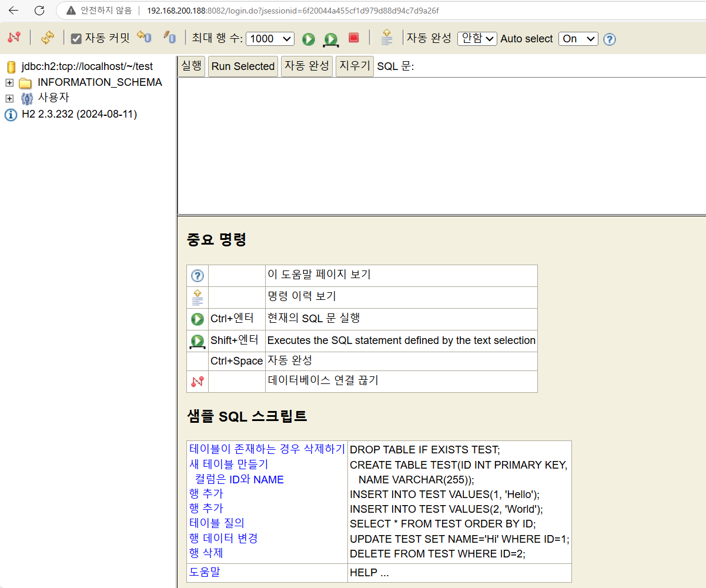Click the DELETE FROM TEST WHERE ID=2; text
This screenshot has height=588, width=706.
(x=437, y=554)
